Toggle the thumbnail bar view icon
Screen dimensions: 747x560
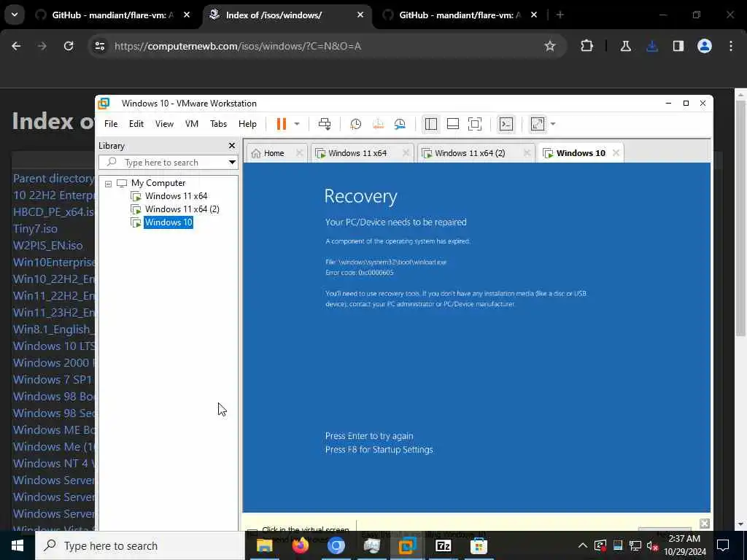452,124
